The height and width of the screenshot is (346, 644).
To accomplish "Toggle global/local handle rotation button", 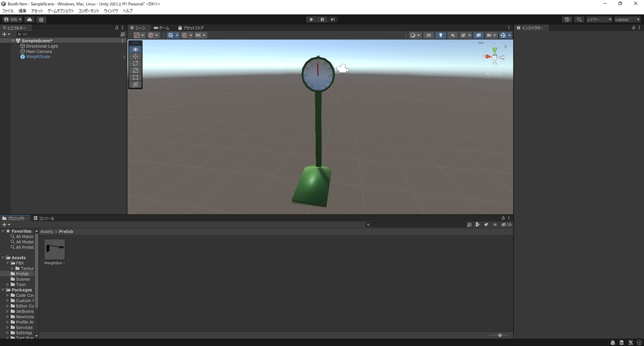I will (x=153, y=35).
